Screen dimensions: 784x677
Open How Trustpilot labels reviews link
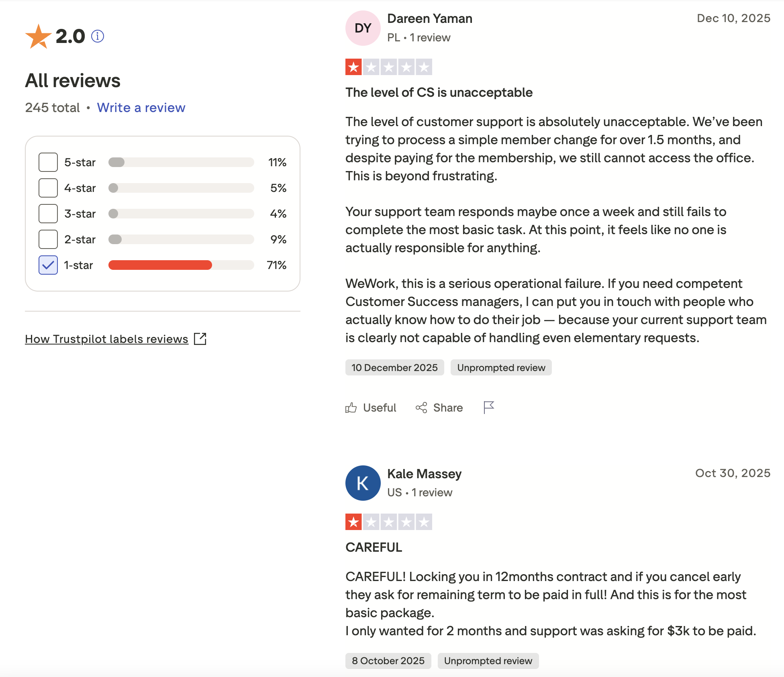tap(106, 339)
